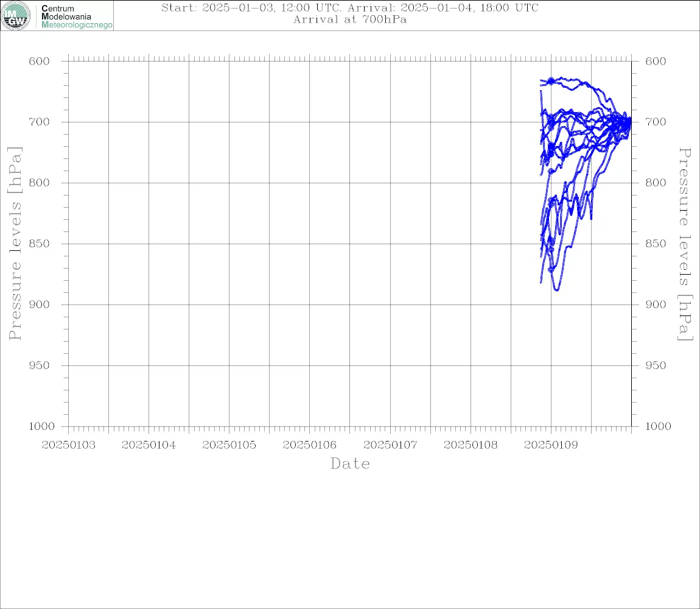700x609 pixels.
Task: Click the lowest trajectory dip near 890 hPa
Action: tap(556, 289)
